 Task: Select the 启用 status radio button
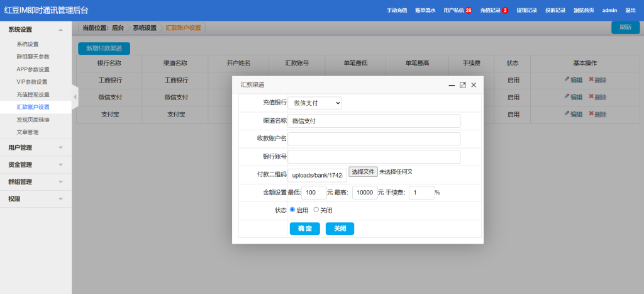pos(292,210)
